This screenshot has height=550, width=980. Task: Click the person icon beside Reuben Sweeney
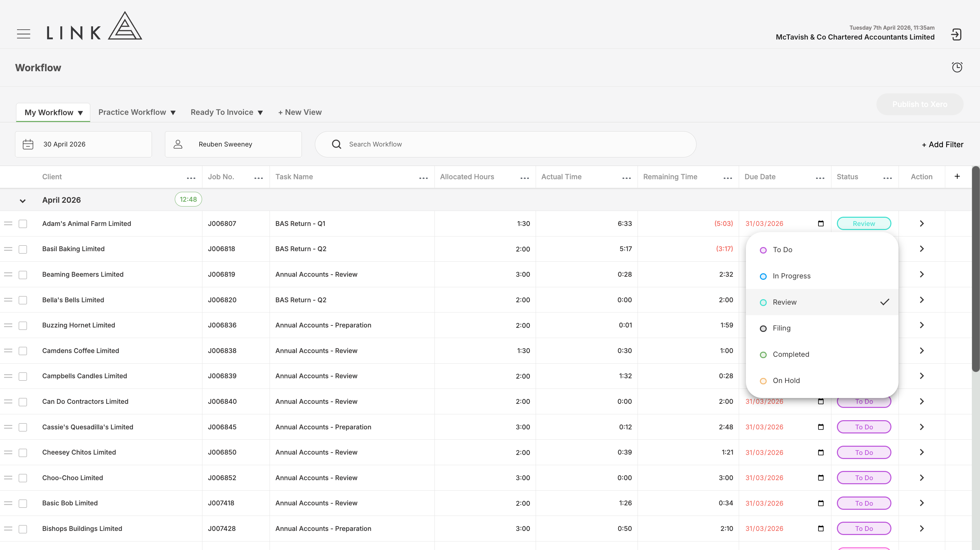click(x=178, y=144)
